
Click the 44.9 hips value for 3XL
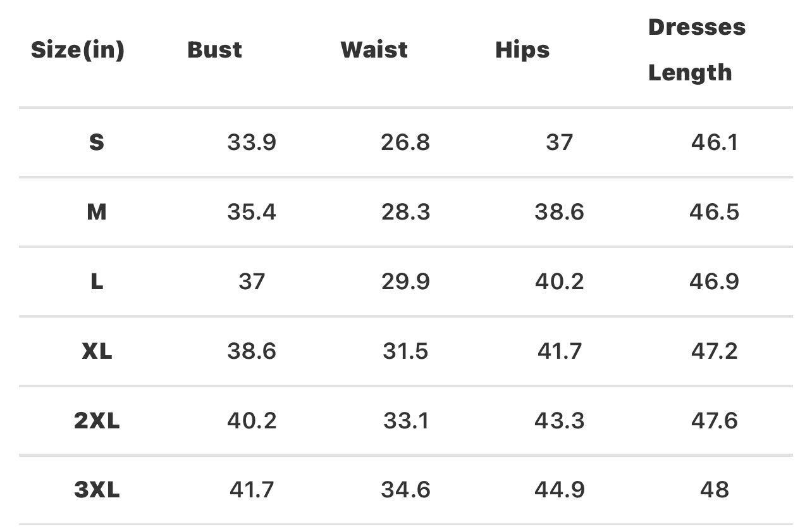point(559,490)
